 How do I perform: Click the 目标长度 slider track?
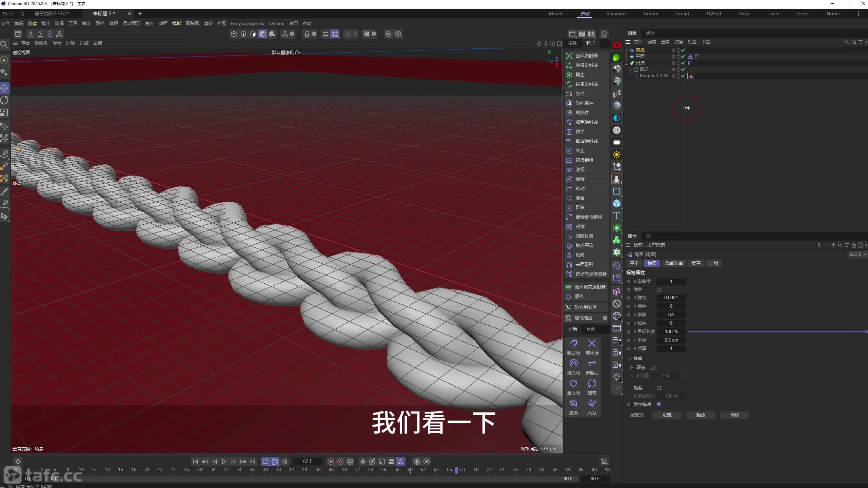click(776, 332)
